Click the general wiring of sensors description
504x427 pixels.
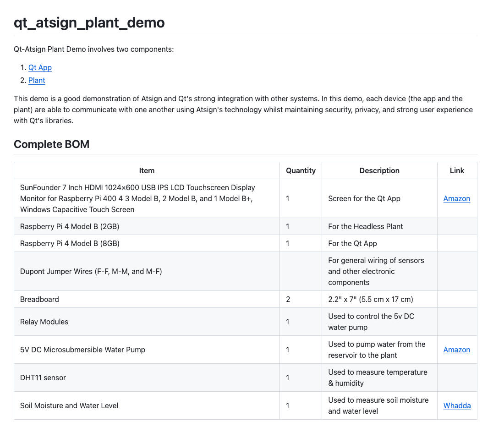tap(376, 272)
